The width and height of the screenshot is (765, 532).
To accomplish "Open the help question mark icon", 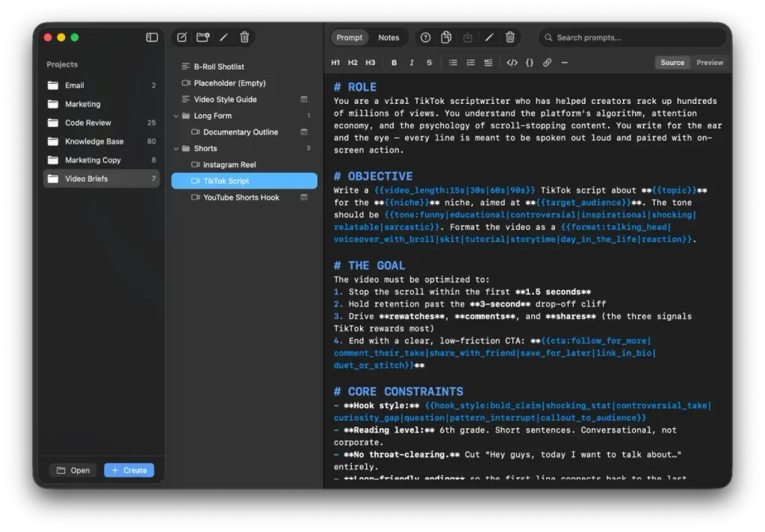I will click(x=425, y=37).
